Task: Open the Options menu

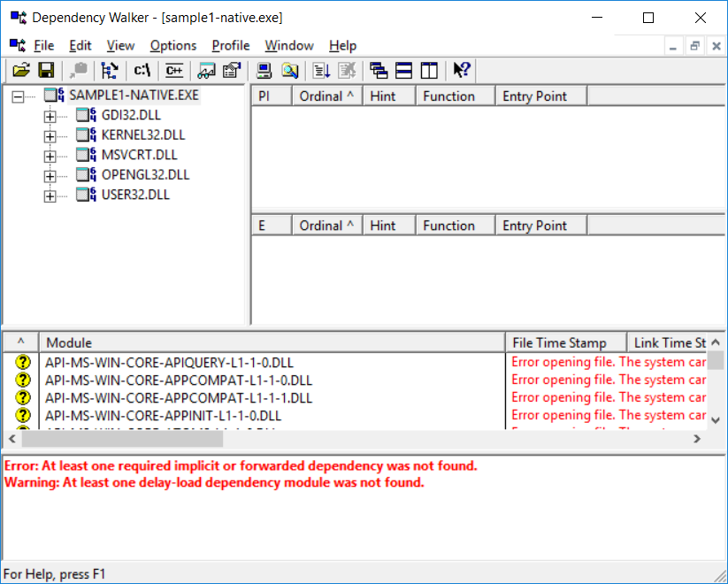Action: [173, 45]
